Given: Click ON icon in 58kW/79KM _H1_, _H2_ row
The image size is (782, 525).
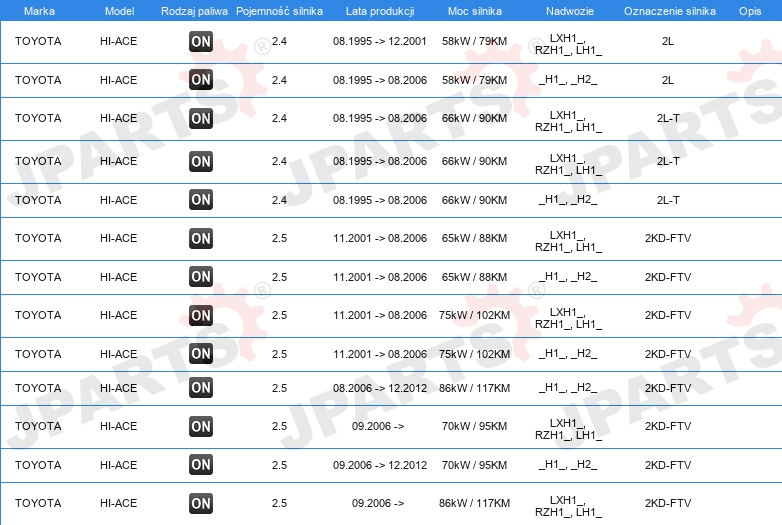Looking at the screenshot, I should [x=201, y=80].
